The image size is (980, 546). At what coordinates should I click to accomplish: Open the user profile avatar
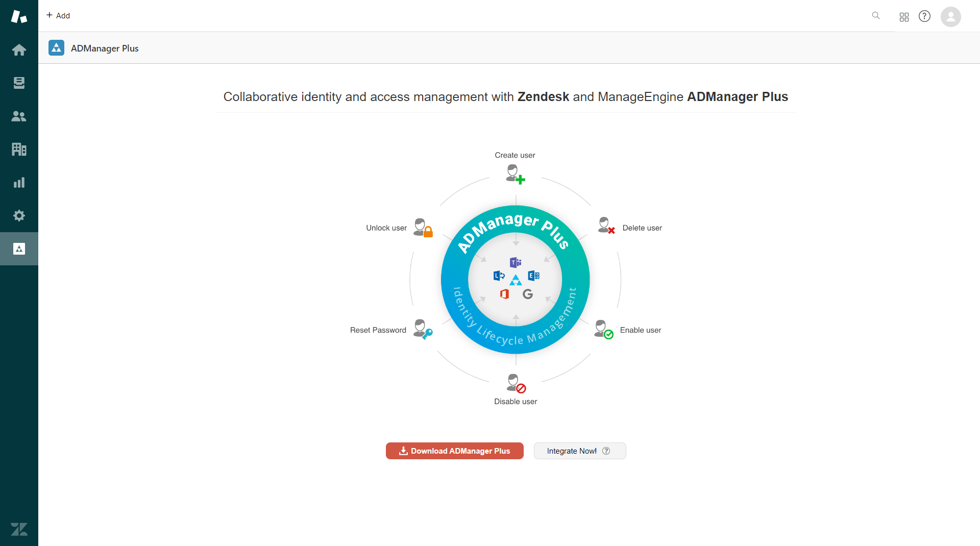coord(950,16)
